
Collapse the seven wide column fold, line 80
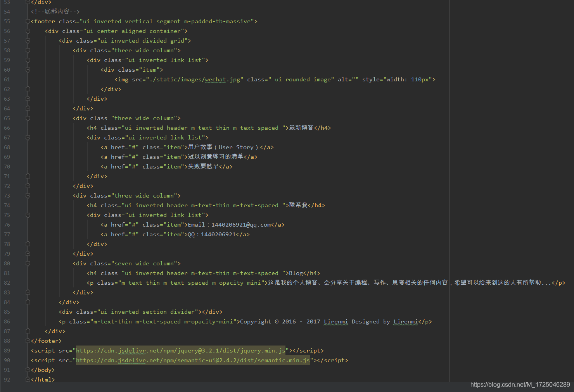[28, 263]
